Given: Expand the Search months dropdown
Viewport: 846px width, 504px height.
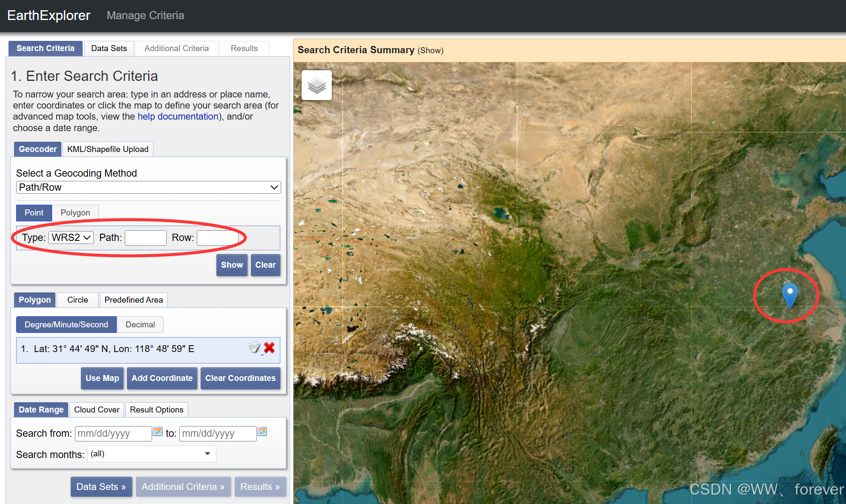Looking at the screenshot, I should 152,454.
